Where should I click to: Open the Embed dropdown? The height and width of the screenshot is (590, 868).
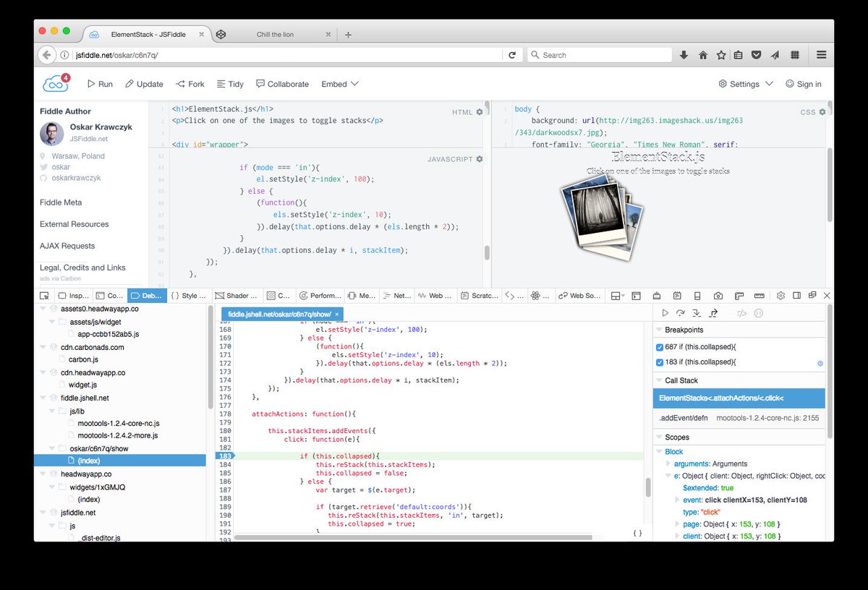pyautogui.click(x=340, y=84)
